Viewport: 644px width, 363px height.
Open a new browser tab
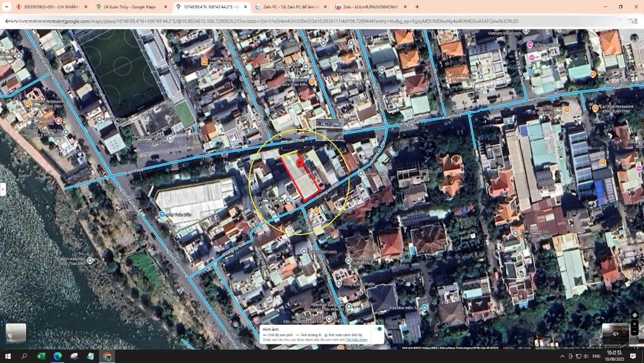point(417,7)
